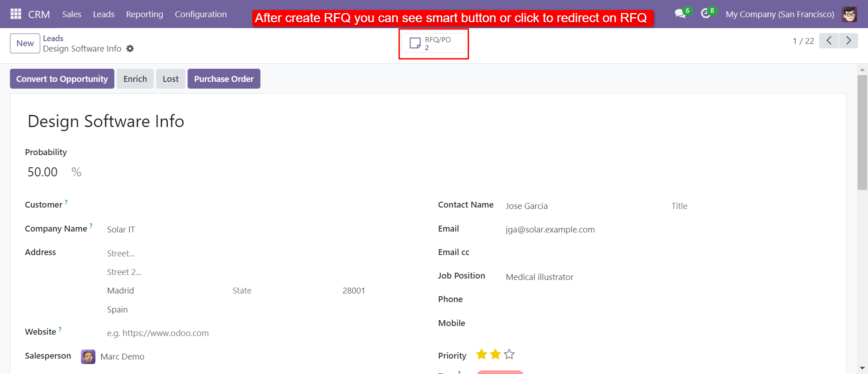Set priority to third star
Image resolution: width=868 pixels, height=374 pixels.
pyautogui.click(x=509, y=354)
